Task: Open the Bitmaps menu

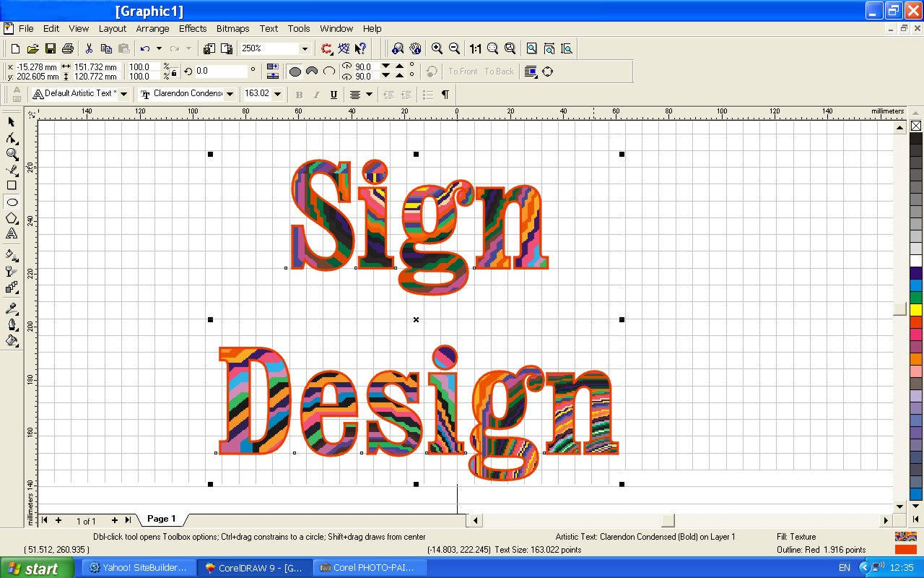Action: (x=232, y=29)
